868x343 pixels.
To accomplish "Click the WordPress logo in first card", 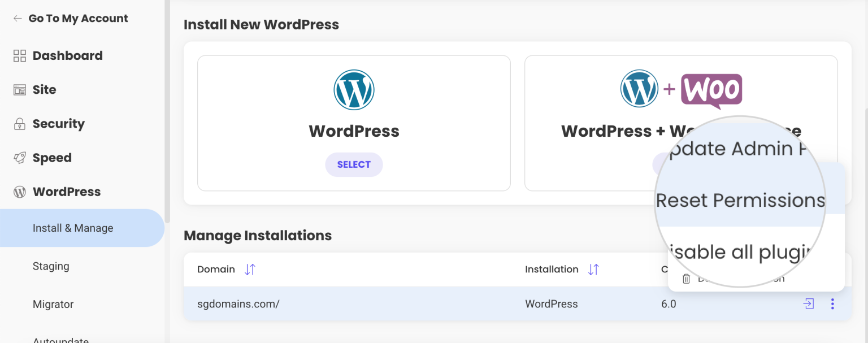I will pos(354,90).
